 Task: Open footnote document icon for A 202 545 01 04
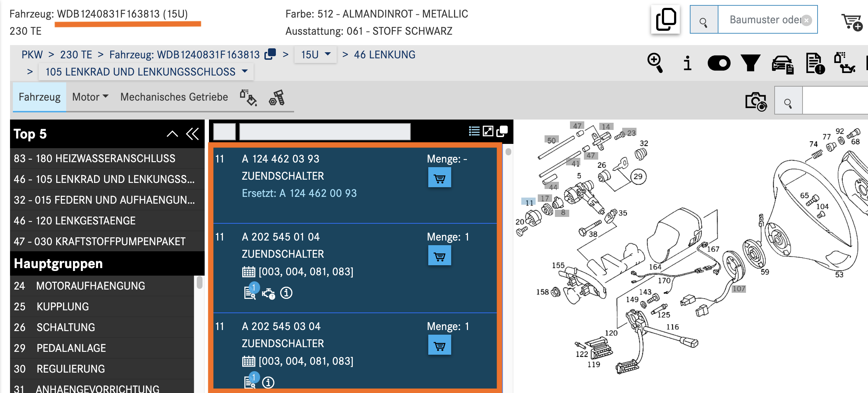250,292
